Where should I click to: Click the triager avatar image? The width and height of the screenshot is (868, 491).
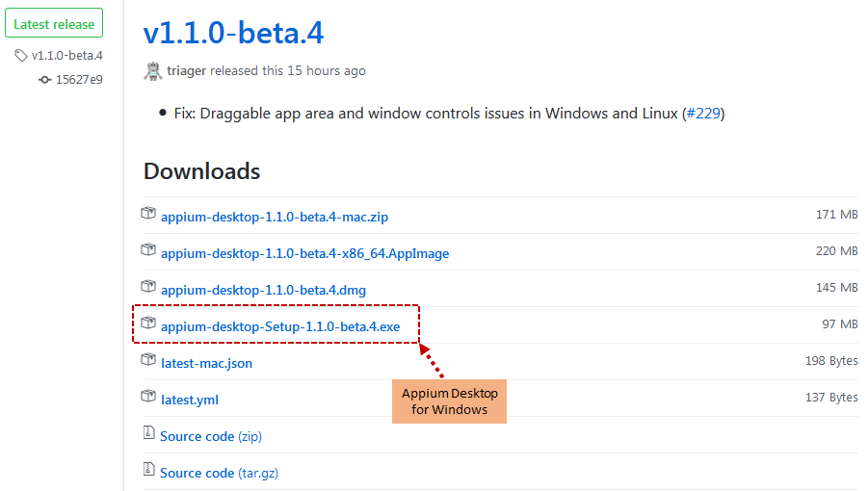pyautogui.click(x=153, y=71)
